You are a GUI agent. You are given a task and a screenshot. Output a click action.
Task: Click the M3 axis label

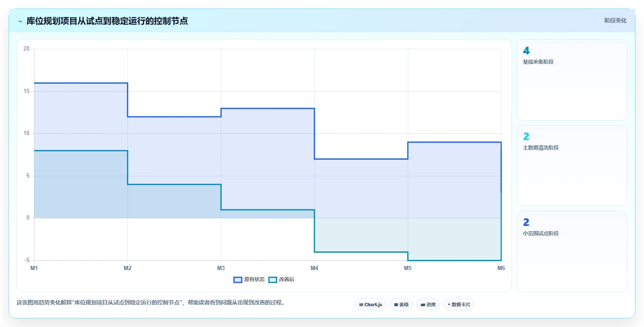221,268
